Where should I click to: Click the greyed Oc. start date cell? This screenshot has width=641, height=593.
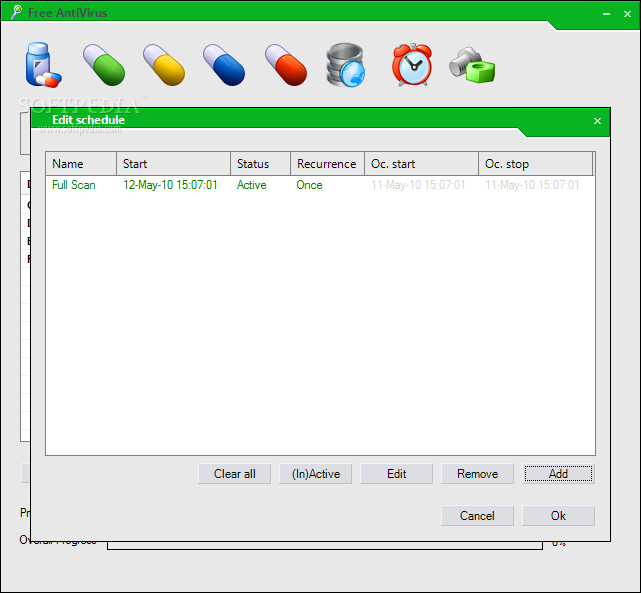click(x=418, y=185)
